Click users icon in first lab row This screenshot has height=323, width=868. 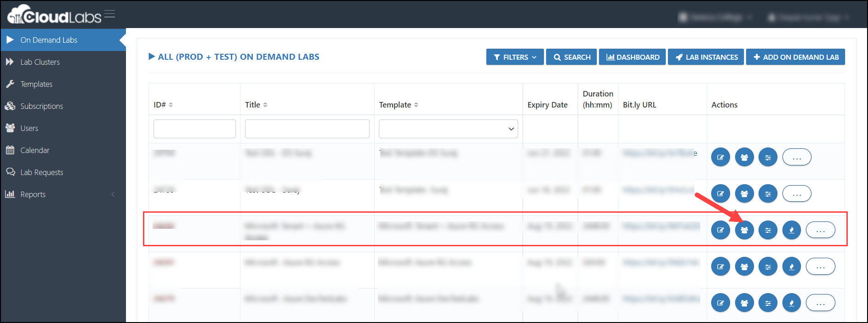(x=744, y=157)
